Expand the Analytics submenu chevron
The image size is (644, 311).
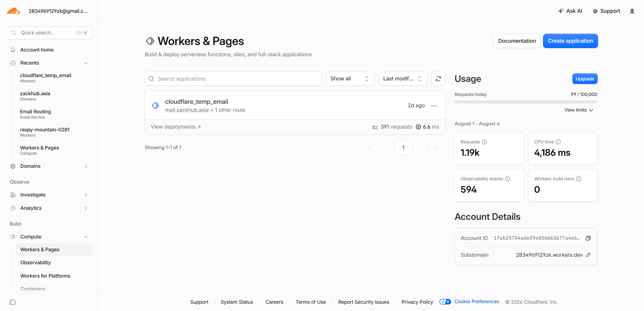86,208
